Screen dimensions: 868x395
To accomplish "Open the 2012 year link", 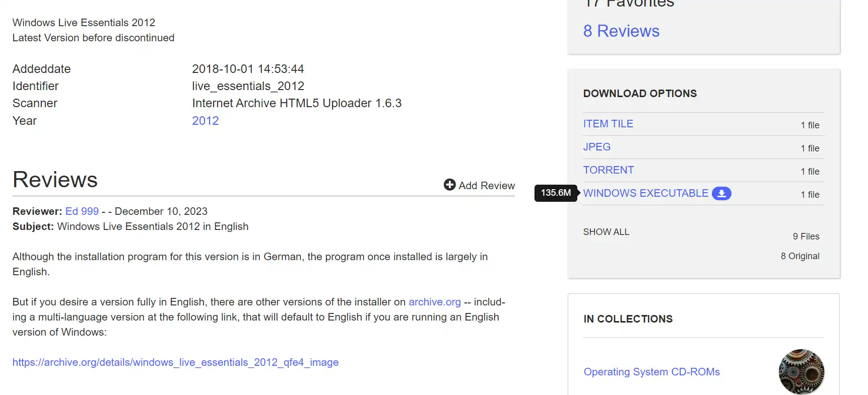I will point(206,121).
